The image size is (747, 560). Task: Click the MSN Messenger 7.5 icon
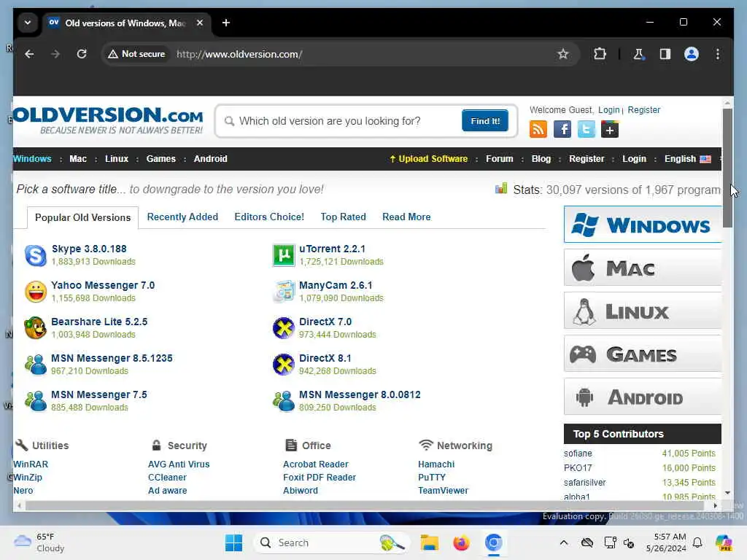35,401
